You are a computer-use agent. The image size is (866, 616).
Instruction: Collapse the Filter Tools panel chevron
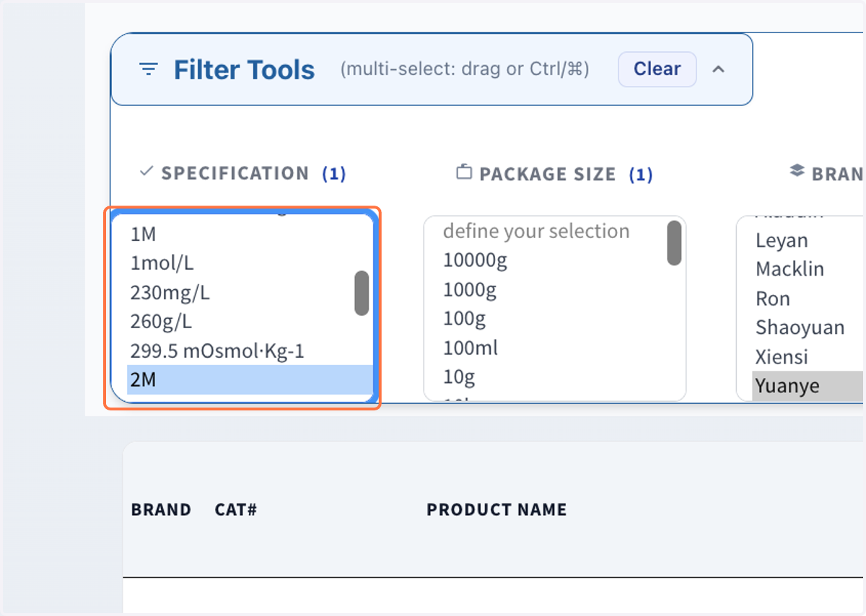[718, 69]
